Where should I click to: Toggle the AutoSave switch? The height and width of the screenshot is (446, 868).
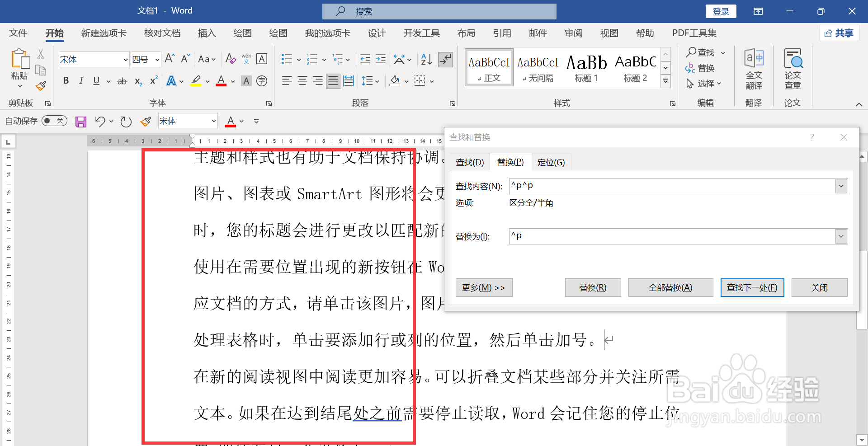click(54, 121)
